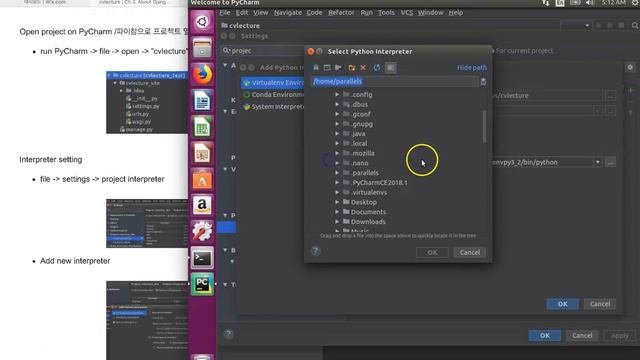Image resolution: width=640 pixels, height=360 pixels.
Task: Click the volume icon in top bar
Action: point(590,3)
